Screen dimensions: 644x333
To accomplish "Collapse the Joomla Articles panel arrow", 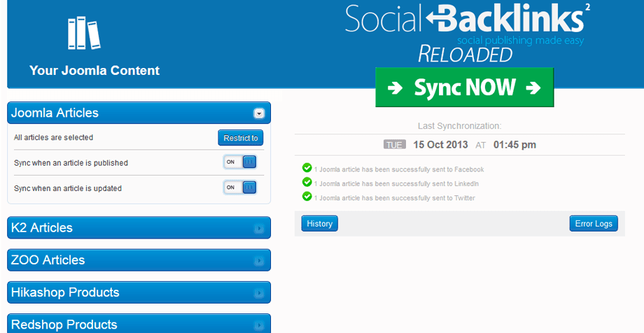I will pos(259,113).
